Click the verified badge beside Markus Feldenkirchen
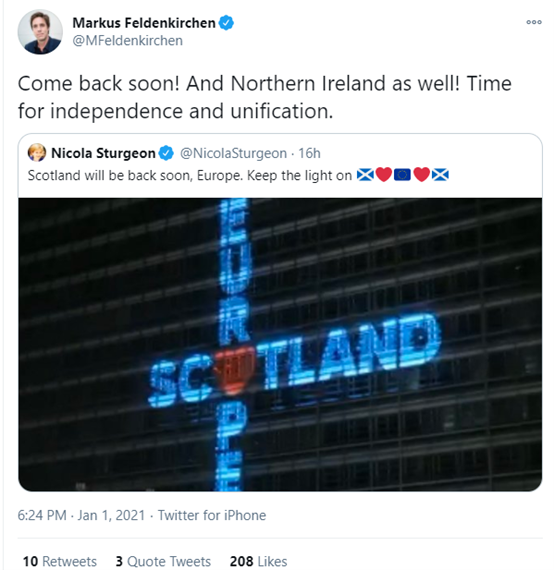The height and width of the screenshot is (570, 554). click(x=226, y=23)
